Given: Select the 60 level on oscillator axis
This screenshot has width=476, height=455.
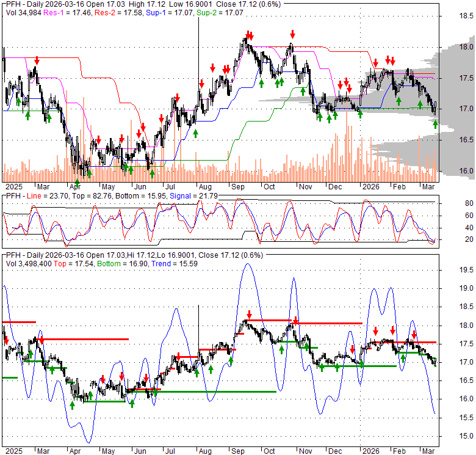Looking at the screenshot, I should point(469,216).
